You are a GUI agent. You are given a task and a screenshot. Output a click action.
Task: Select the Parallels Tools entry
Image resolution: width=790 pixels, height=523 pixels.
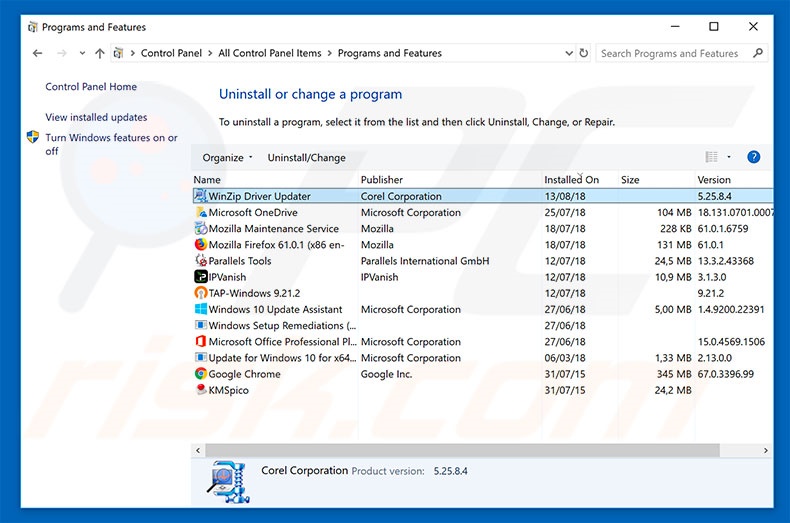coord(240,260)
